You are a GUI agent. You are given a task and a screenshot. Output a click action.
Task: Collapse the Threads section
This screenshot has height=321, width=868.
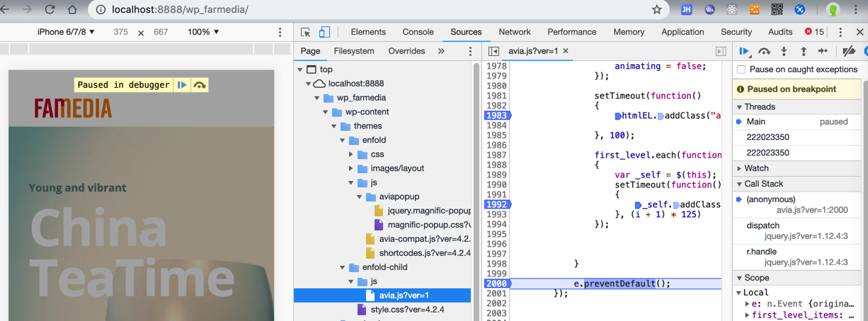(739, 107)
